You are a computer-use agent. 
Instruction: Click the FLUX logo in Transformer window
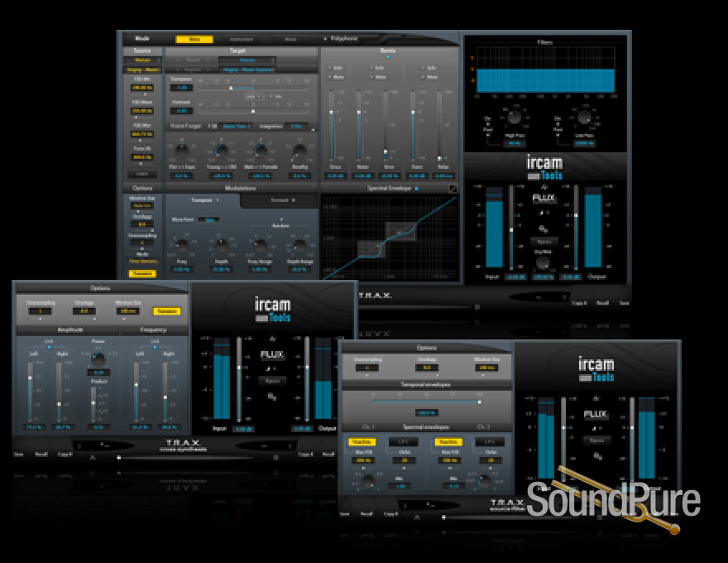pyautogui.click(x=544, y=199)
